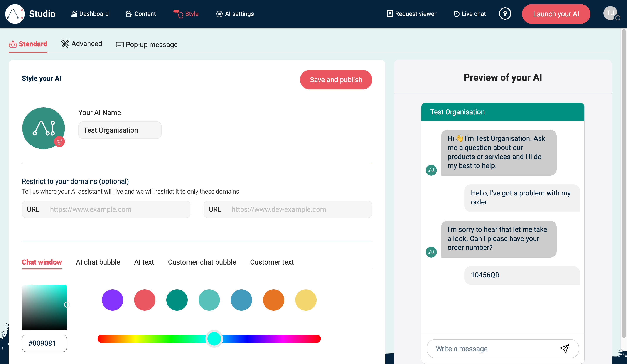Open the Content section
Viewport: 627px width, 364px height.
pyautogui.click(x=141, y=14)
